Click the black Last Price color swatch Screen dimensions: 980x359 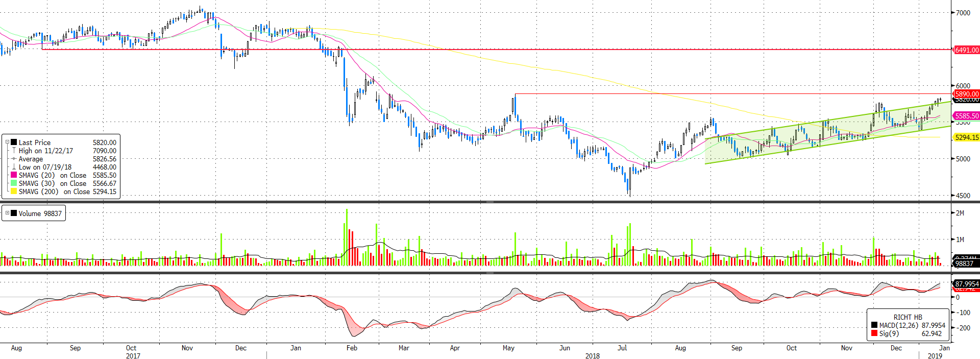tap(14, 142)
